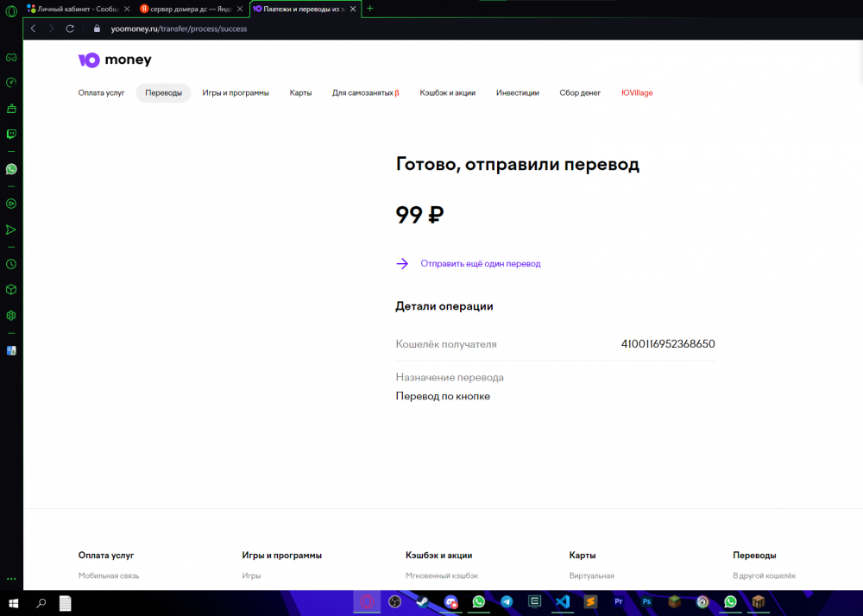Click footer heading 'Игры и программы'
Image resolution: width=863 pixels, height=616 pixels.
pos(282,556)
